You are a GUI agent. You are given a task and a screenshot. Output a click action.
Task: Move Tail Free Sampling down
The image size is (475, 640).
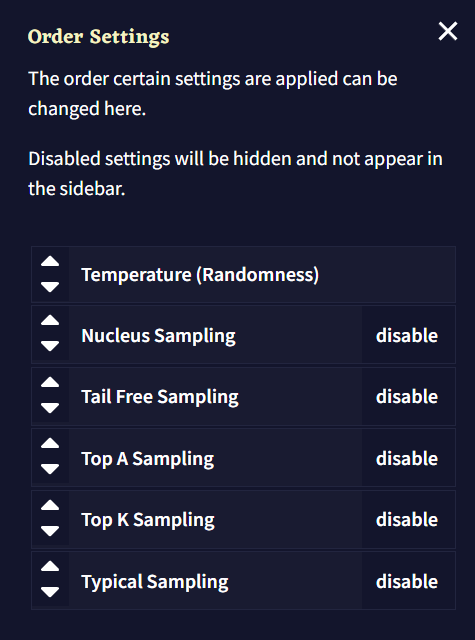click(50, 408)
